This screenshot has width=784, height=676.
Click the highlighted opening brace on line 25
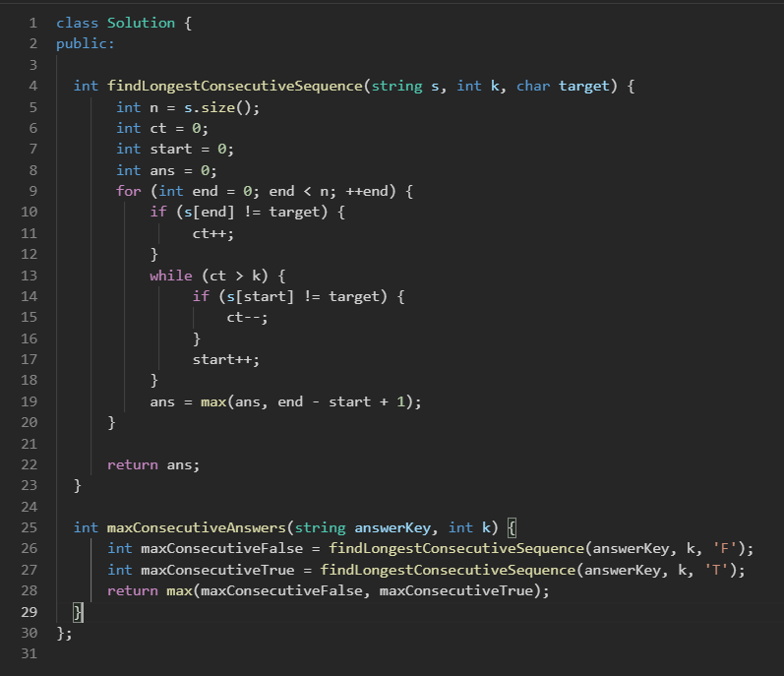click(x=512, y=528)
